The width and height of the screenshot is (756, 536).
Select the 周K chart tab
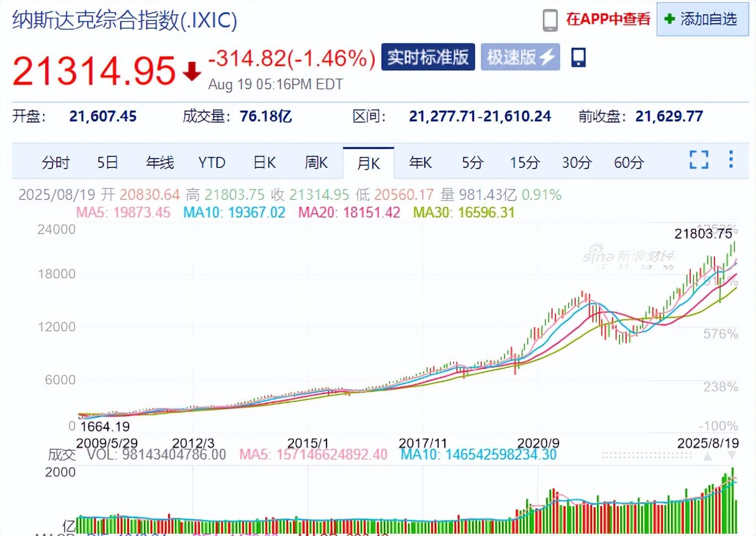[x=316, y=162]
